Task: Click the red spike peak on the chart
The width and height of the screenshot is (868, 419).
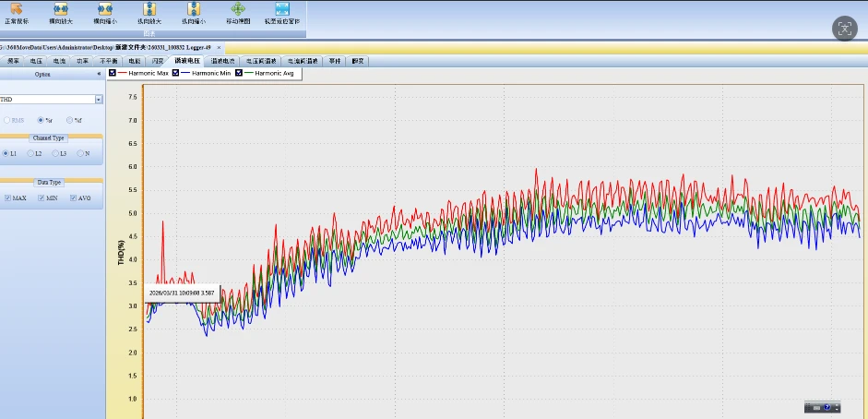Action: pos(162,221)
